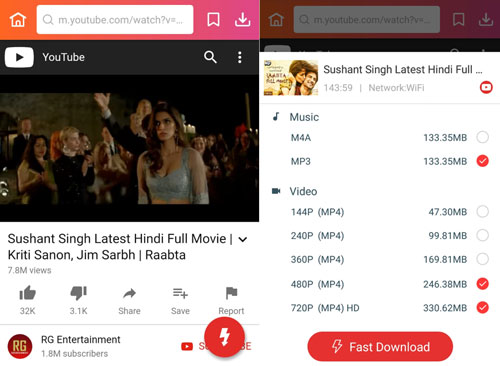Tap the YouTube logo play icon

pos(19,57)
